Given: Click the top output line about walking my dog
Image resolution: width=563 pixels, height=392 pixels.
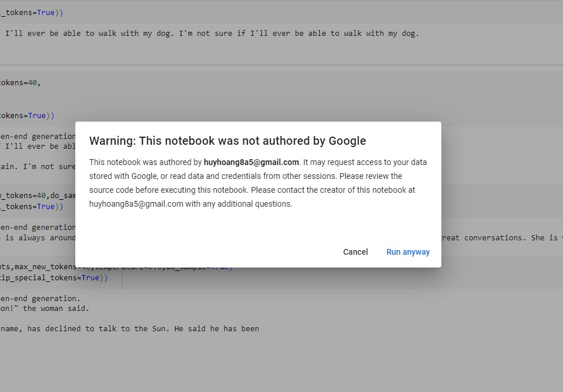Looking at the screenshot, I should [210, 34].
